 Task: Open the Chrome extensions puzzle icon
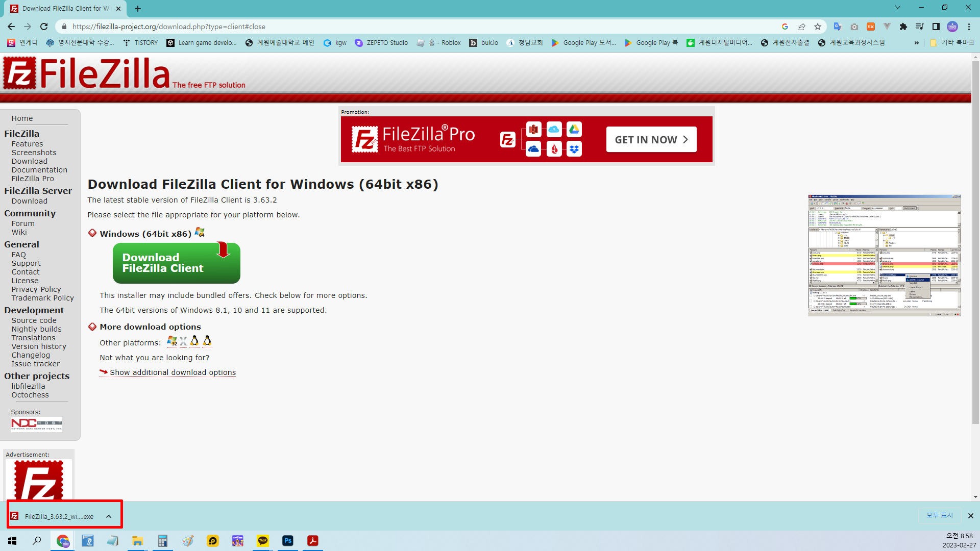[903, 27]
